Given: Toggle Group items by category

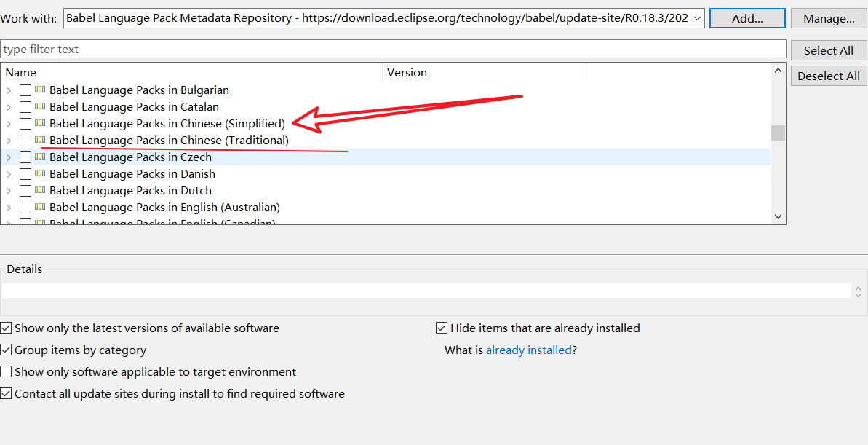Looking at the screenshot, I should coord(6,350).
